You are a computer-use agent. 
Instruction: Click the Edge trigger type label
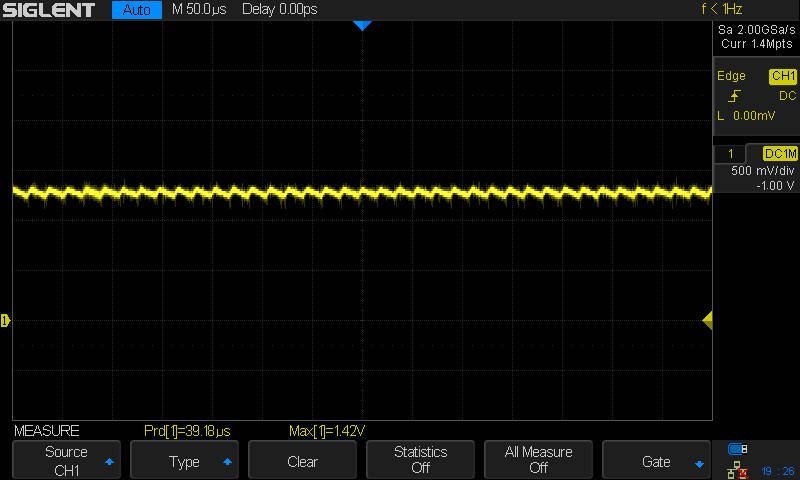coord(731,76)
